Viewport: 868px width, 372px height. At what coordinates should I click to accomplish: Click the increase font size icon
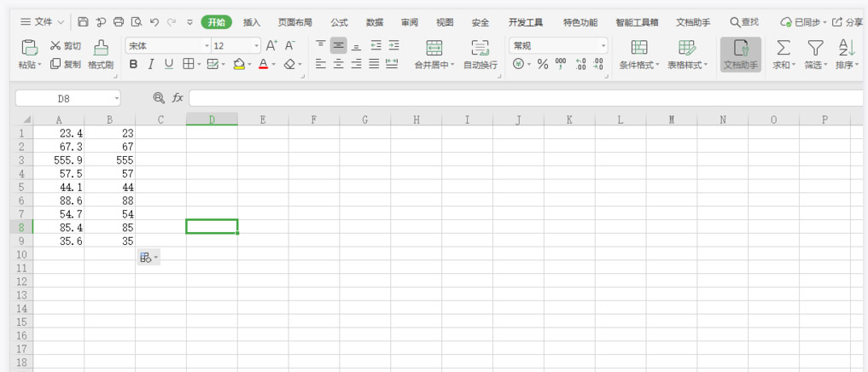[x=271, y=45]
